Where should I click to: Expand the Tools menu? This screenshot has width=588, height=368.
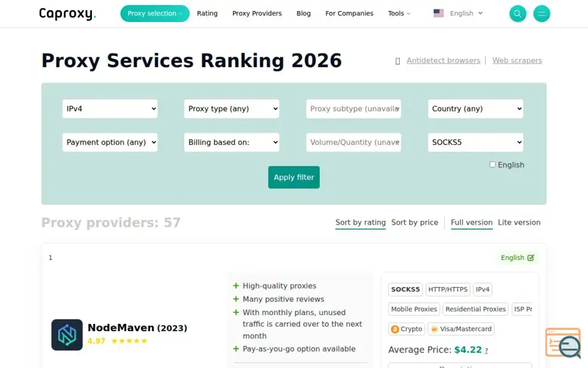click(399, 13)
